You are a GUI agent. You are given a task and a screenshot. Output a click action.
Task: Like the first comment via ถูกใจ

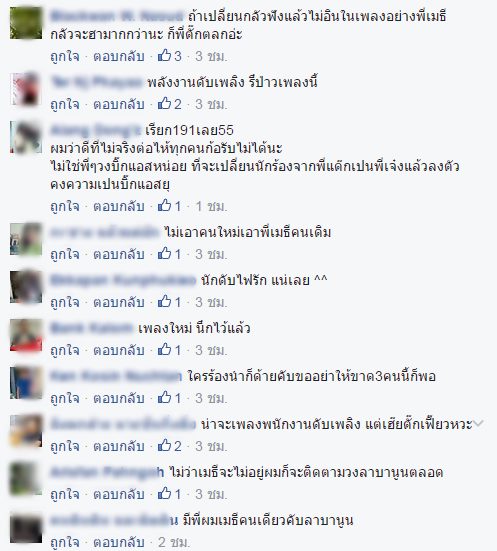65,56
